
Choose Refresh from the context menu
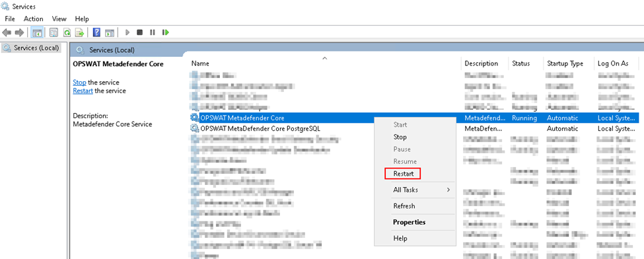(404, 206)
